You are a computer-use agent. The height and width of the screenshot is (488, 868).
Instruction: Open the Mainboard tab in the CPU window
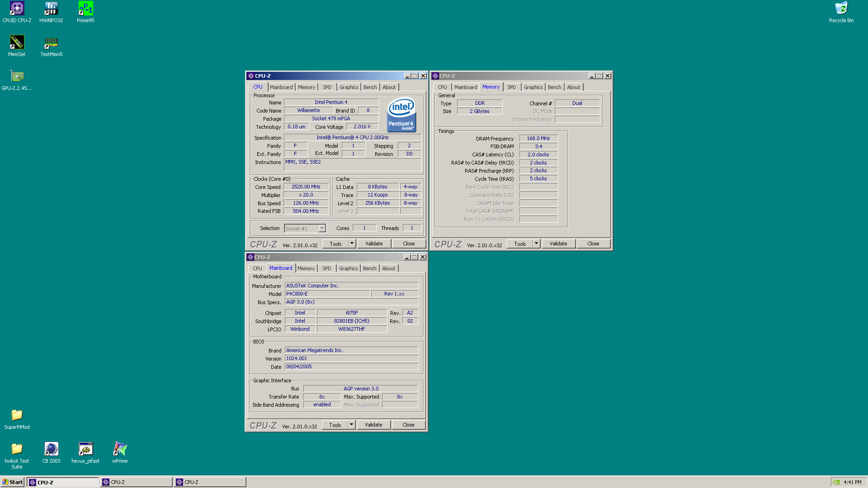pos(281,87)
